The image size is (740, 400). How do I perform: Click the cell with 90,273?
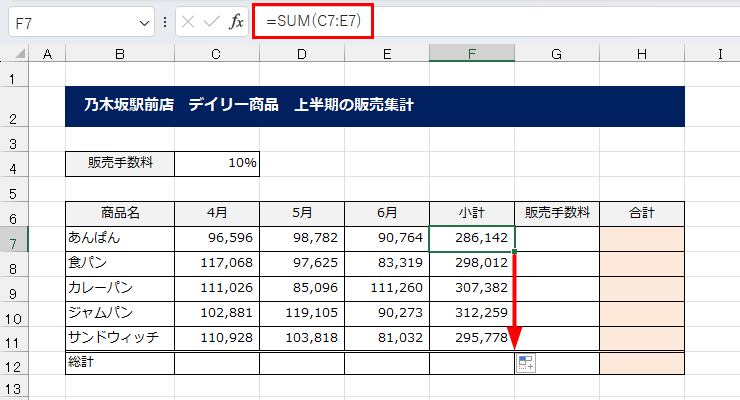(387, 314)
